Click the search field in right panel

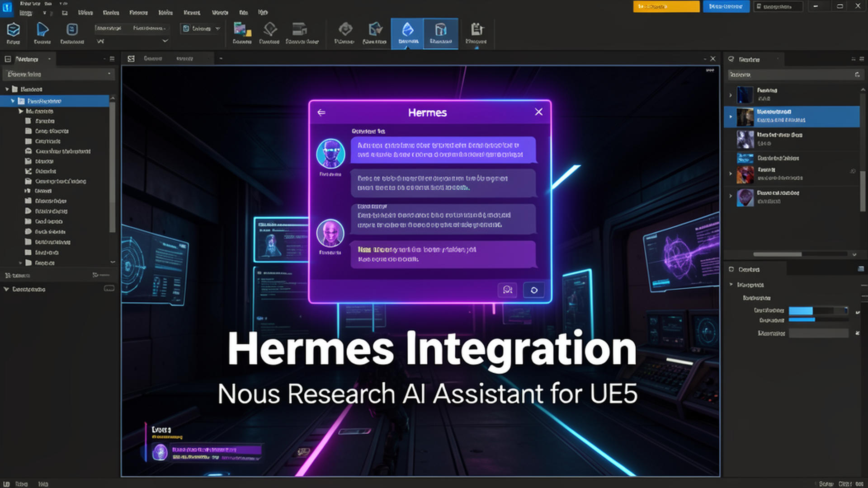(x=790, y=75)
